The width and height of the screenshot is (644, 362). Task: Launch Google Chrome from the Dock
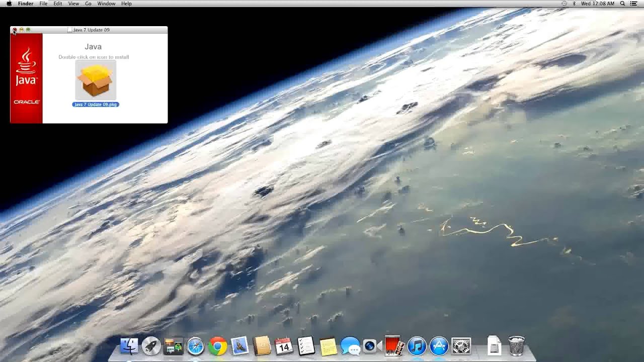tap(218, 346)
